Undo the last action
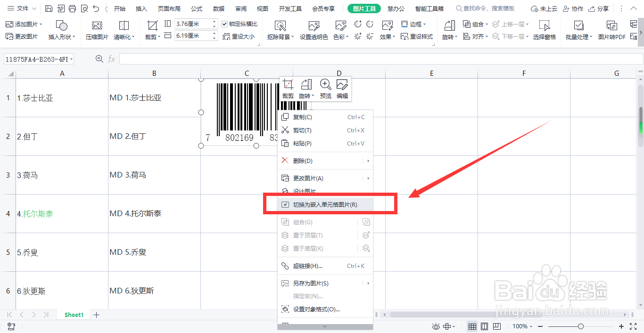 [x=96, y=8]
